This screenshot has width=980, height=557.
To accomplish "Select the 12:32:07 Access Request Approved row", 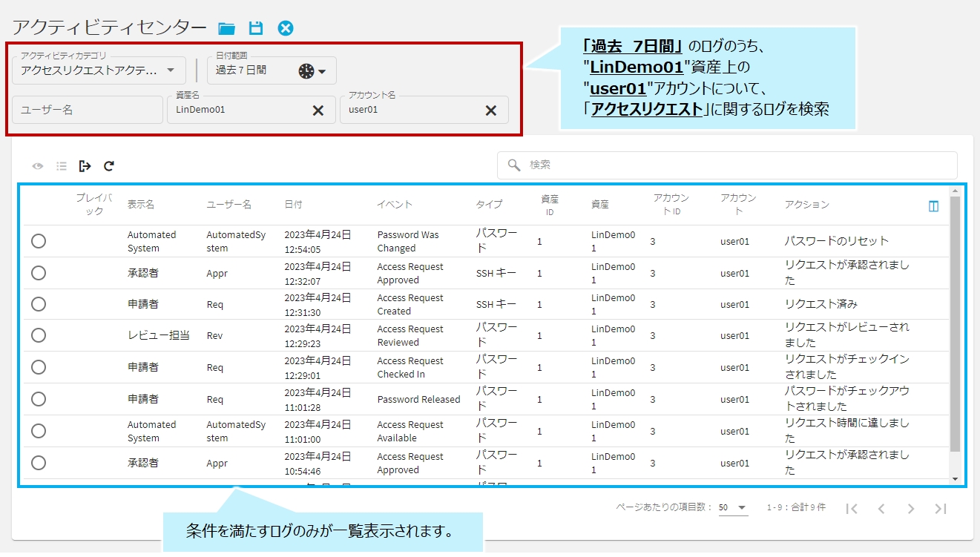I will coord(39,273).
